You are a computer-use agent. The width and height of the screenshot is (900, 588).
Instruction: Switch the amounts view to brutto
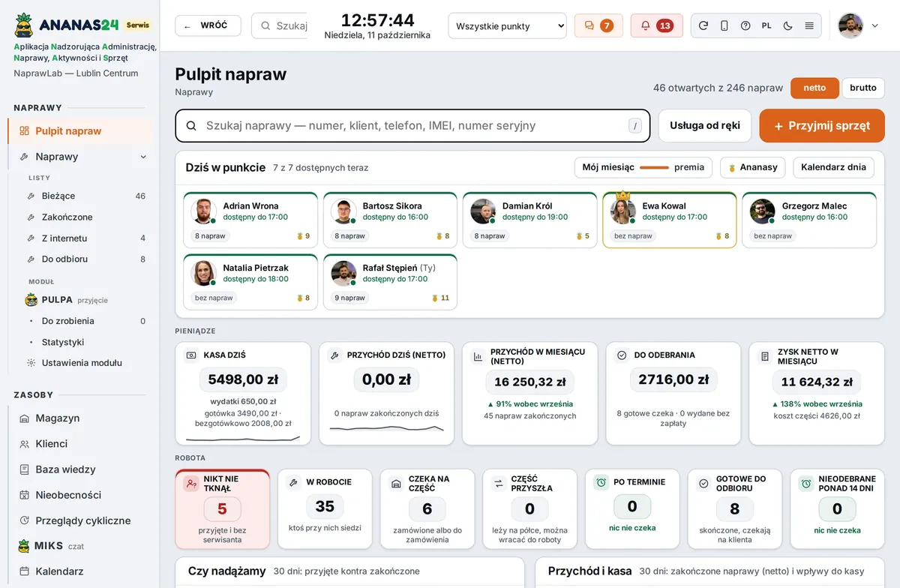click(x=863, y=88)
